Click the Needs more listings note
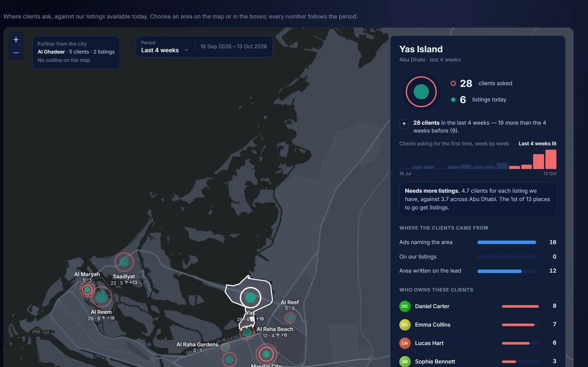This screenshot has height=367, width=588. click(x=478, y=199)
